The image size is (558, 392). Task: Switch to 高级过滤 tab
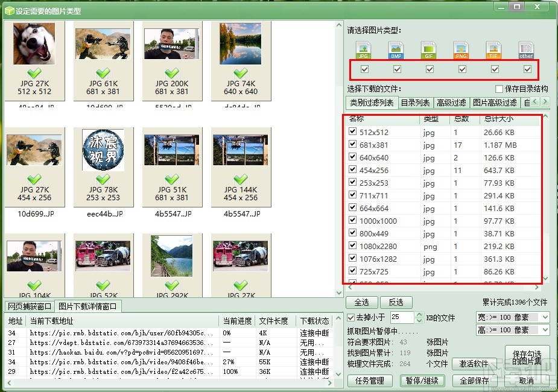(x=452, y=103)
